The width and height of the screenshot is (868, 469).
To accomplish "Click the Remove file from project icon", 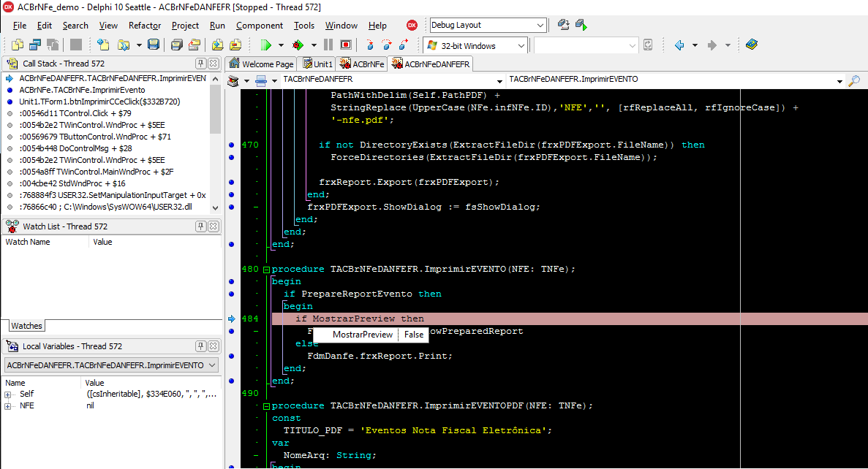I will pyautogui.click(x=235, y=45).
